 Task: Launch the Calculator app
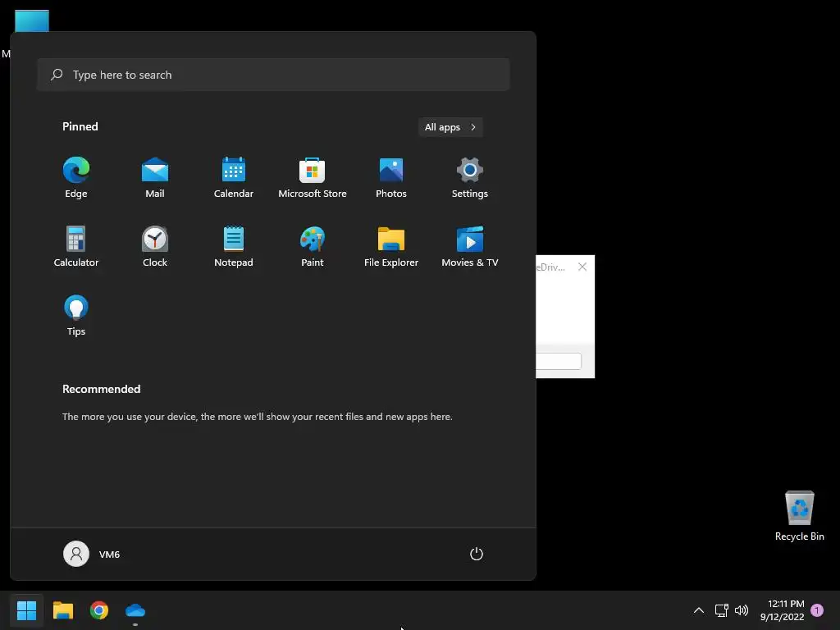(76, 246)
